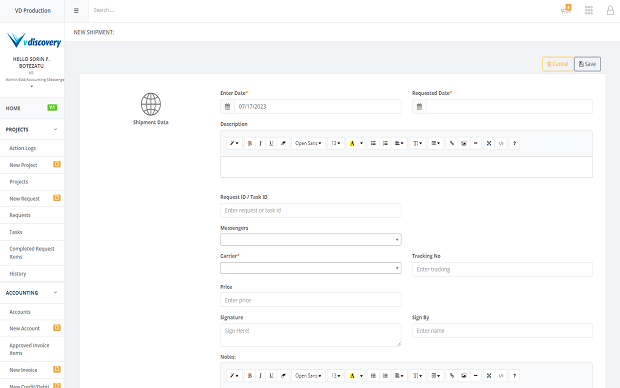Open notifications icon with orange badge

coord(566,9)
